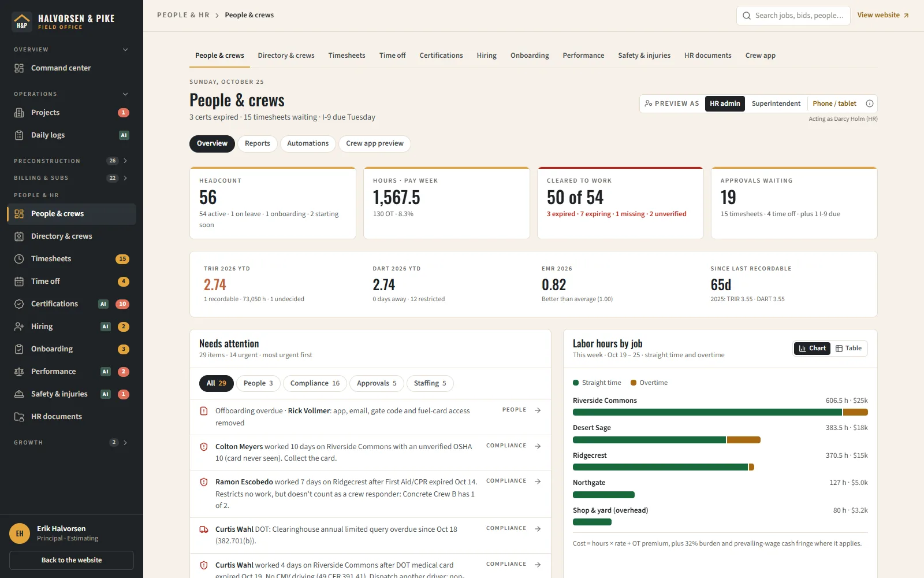The height and width of the screenshot is (578, 924).
Task: Collapse the Overview sidebar section
Action: tap(125, 50)
